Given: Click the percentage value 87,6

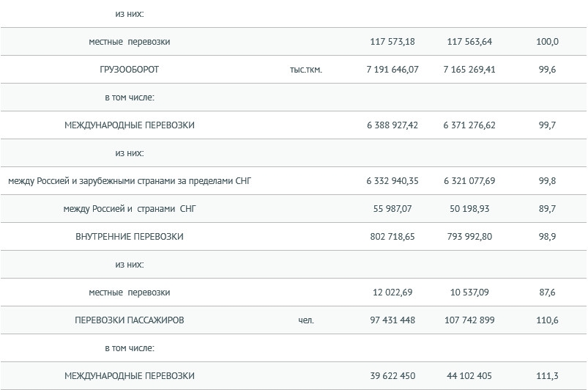Looking at the screenshot, I should pos(547,292).
